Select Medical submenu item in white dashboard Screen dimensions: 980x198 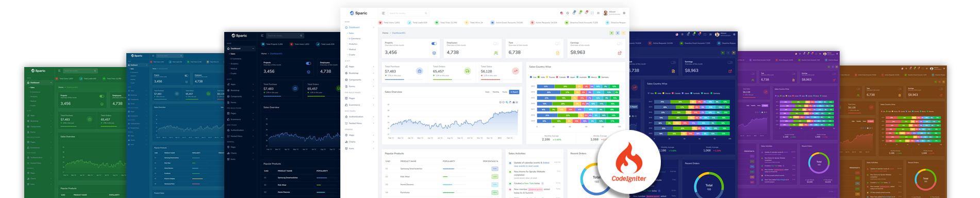coord(352,49)
